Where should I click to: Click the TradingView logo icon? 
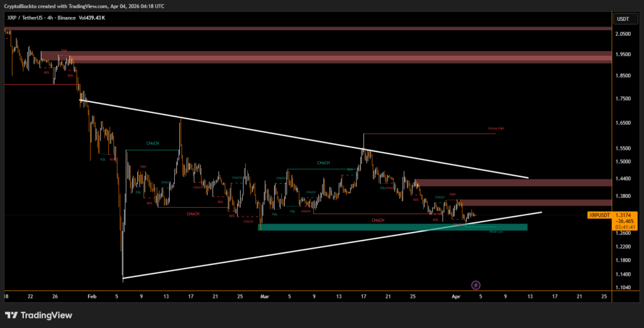click(12, 315)
